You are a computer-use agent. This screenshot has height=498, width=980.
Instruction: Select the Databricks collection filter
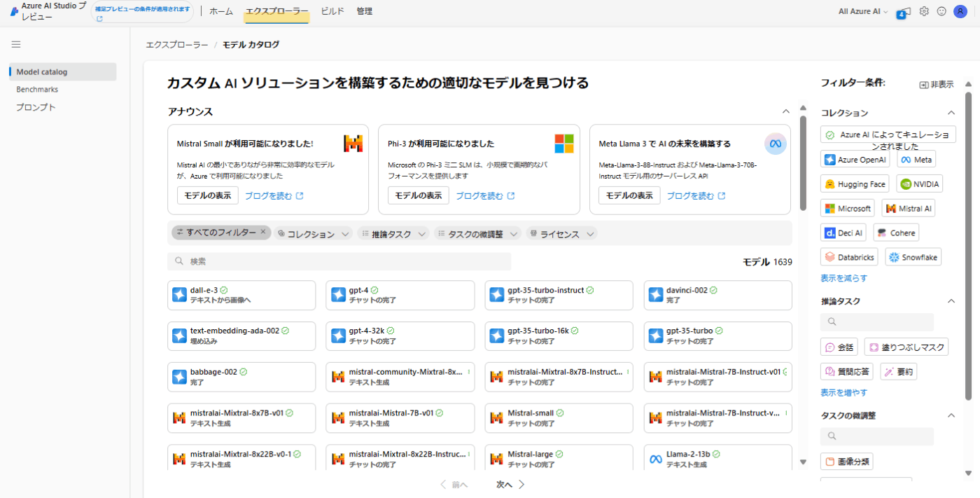pos(849,257)
